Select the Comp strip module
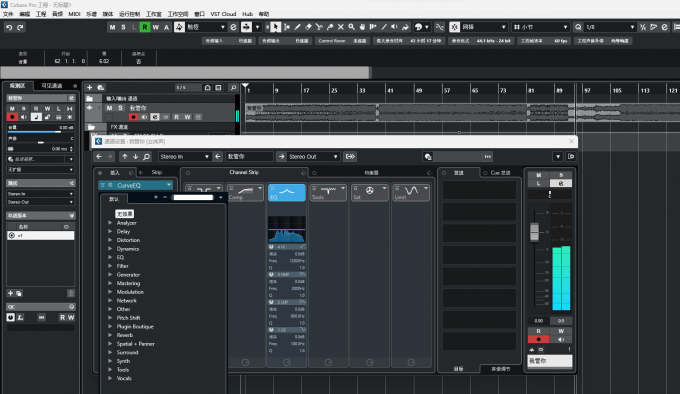This screenshot has height=394, width=680. click(x=245, y=193)
